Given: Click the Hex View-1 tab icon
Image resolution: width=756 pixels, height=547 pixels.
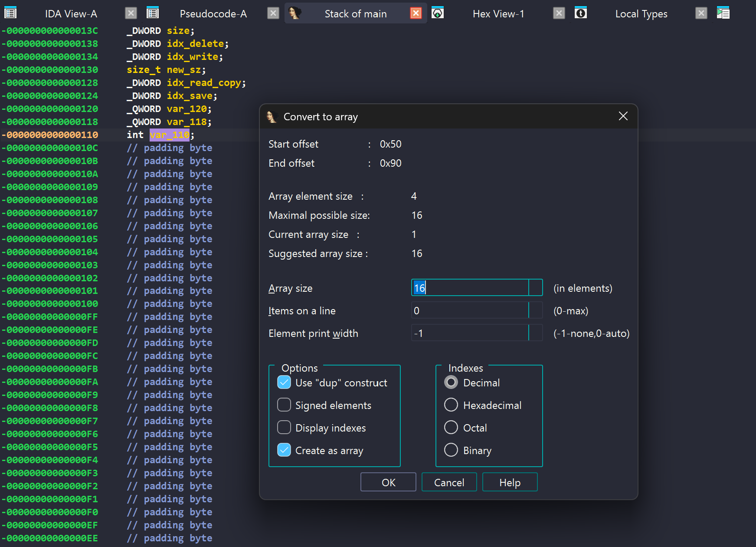Looking at the screenshot, I should (438, 13).
